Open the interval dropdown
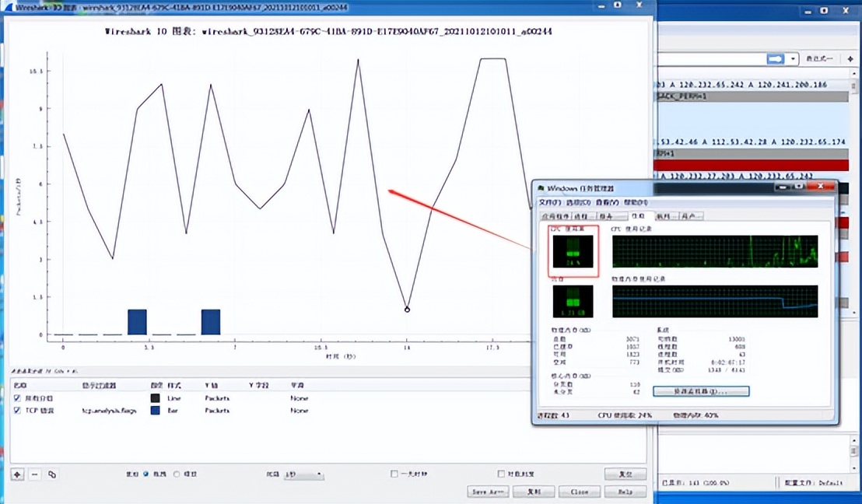 pyautogui.click(x=304, y=474)
